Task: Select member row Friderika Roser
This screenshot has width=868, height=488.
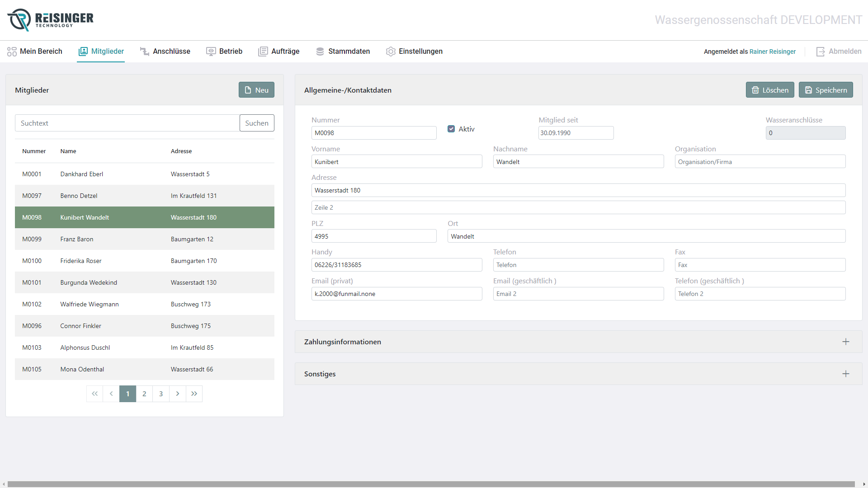Action: [145, 261]
